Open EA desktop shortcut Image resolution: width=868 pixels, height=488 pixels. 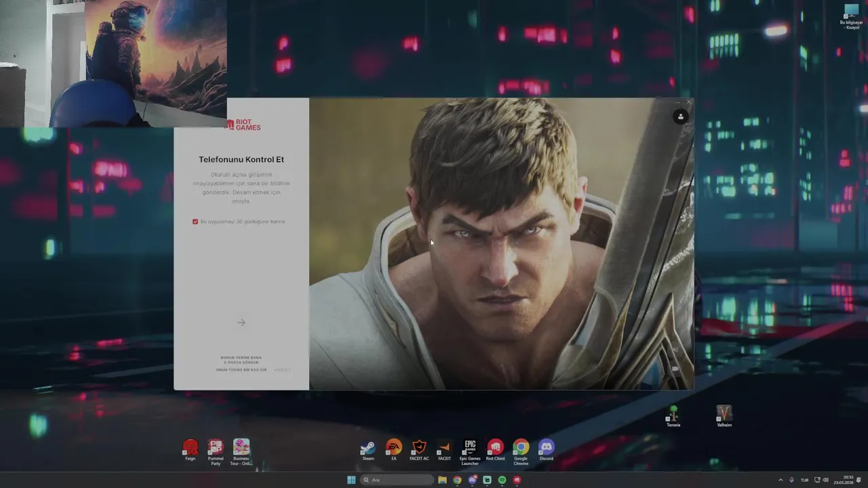(x=393, y=450)
